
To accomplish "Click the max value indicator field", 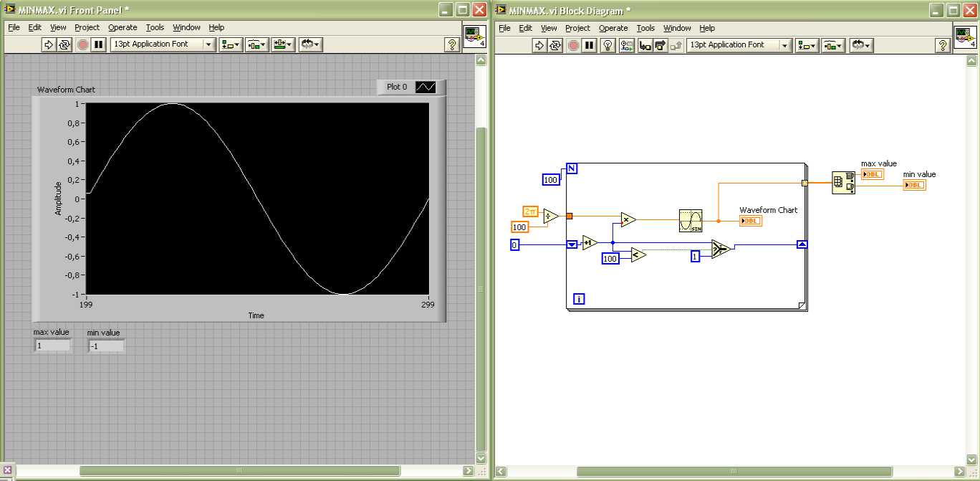I will click(53, 346).
